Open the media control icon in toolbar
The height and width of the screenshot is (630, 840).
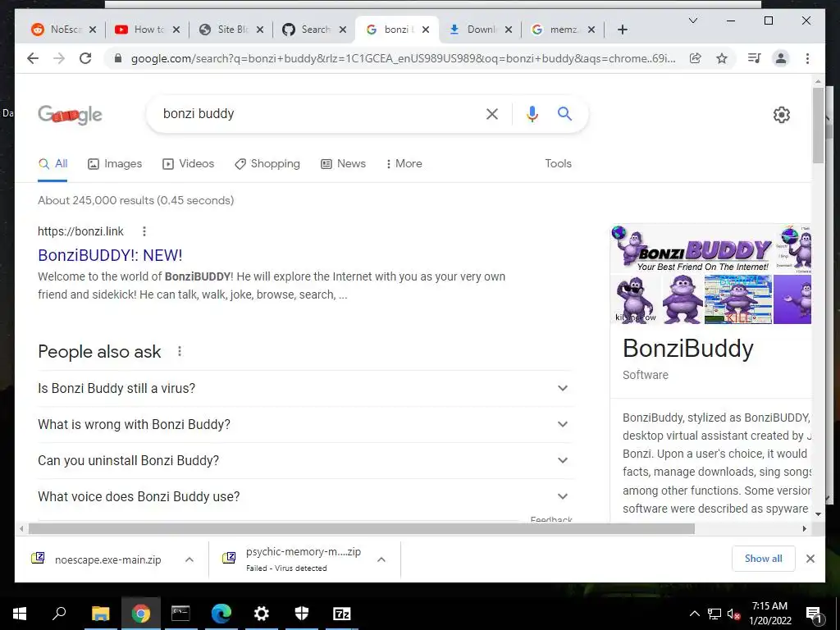755,58
